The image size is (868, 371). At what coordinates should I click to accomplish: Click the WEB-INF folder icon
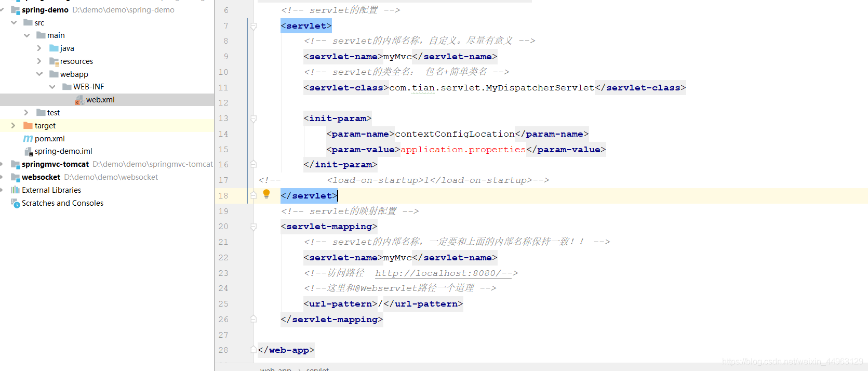point(67,87)
